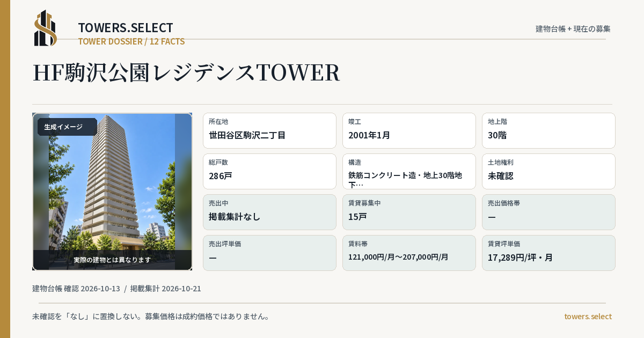Viewport: 644px width, 338px height.
Task: Select the 総戸数 card showing 286戸
Action: click(x=269, y=171)
